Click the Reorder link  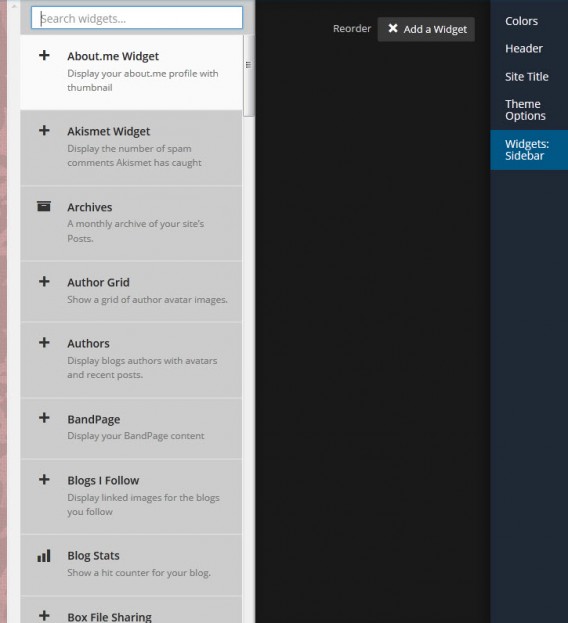[x=352, y=29]
